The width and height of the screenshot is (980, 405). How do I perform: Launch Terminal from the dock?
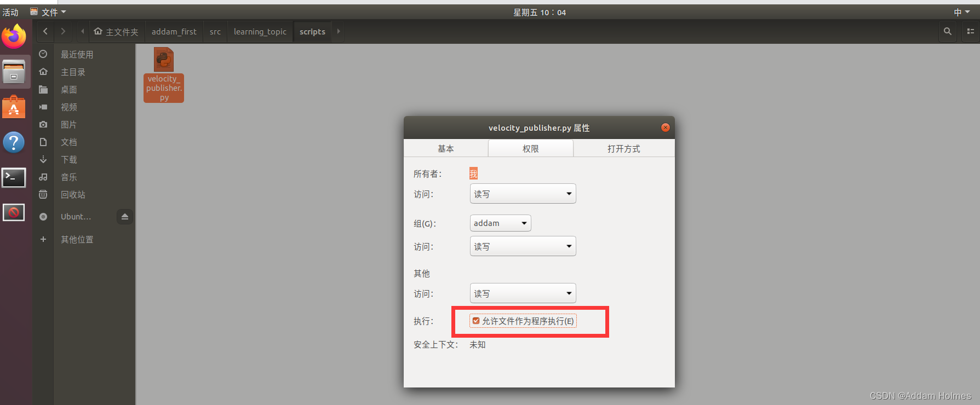[14, 177]
